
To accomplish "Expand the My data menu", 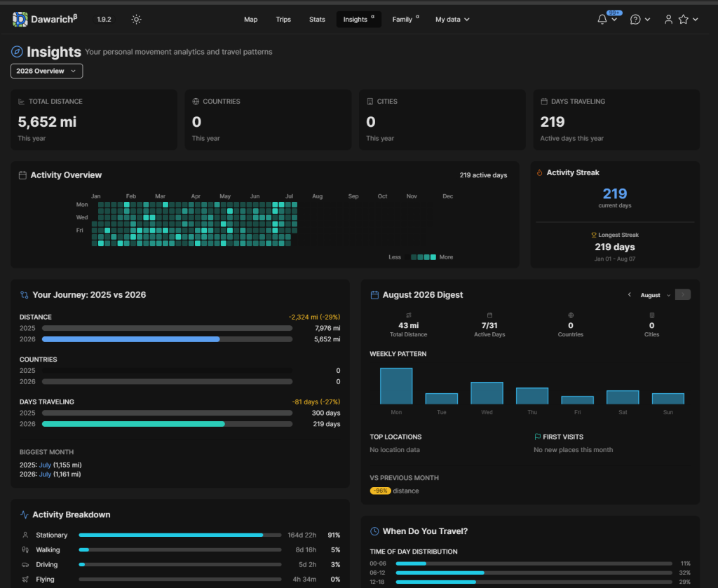I will tap(452, 19).
